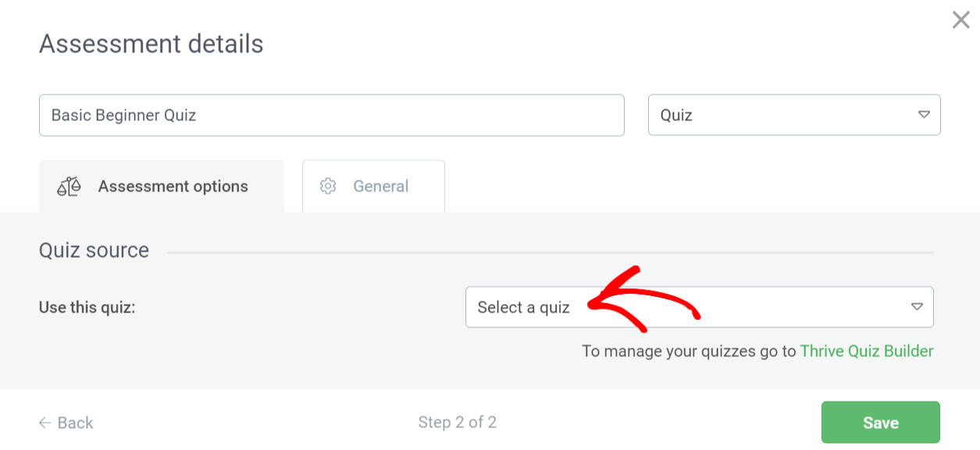Open the Thrive Quiz Builder link

(x=867, y=351)
